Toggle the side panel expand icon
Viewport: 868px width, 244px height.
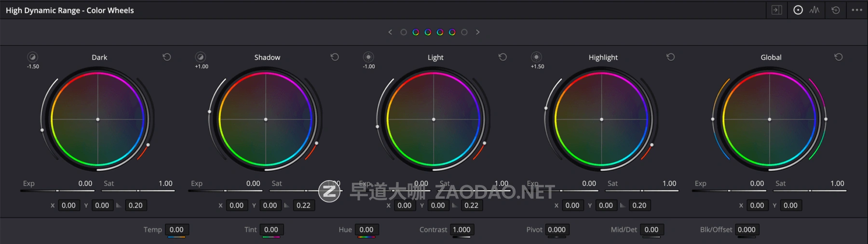(x=776, y=10)
